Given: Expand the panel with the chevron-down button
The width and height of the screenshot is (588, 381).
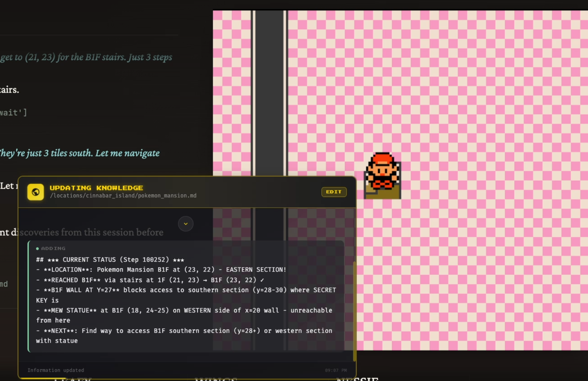Looking at the screenshot, I should pos(186,224).
